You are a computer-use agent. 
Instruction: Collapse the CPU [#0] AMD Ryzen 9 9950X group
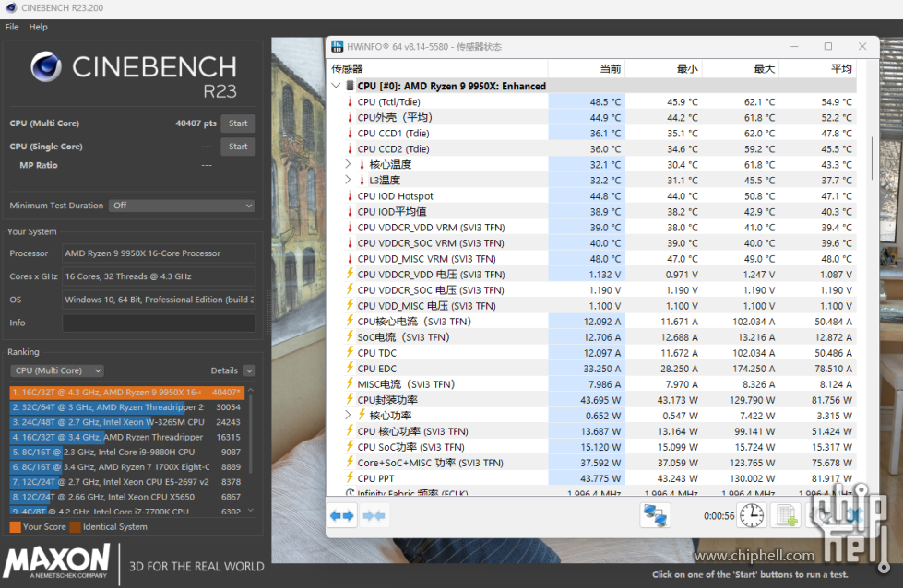(337, 86)
